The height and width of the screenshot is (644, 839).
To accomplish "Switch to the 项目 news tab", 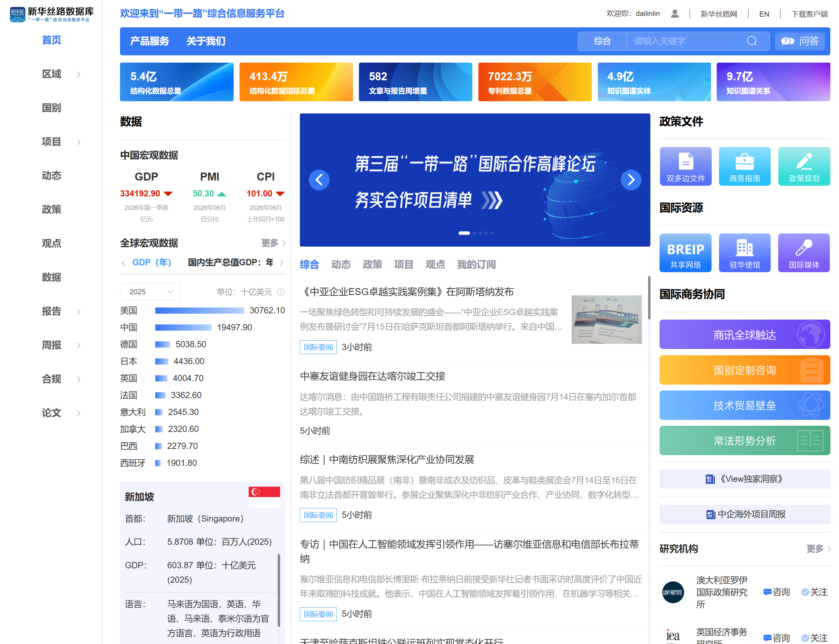I will click(x=404, y=265).
